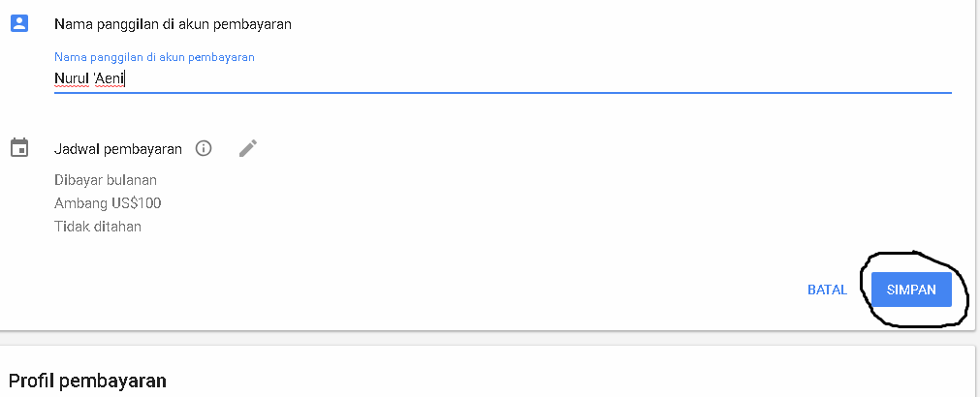Screen dimensions: 980x397
Task: Click empty card space left of BATAL
Action: 485,290
